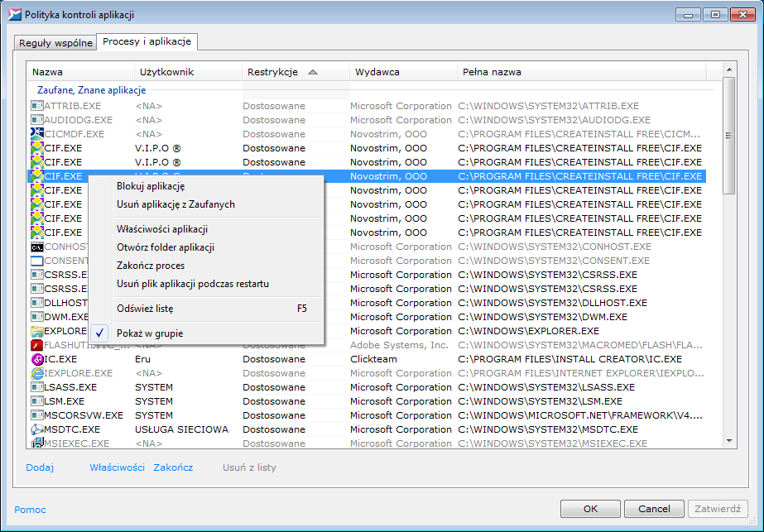Choose Otwórz folder aplikacji
The image size is (764, 532).
pyautogui.click(x=205, y=247)
